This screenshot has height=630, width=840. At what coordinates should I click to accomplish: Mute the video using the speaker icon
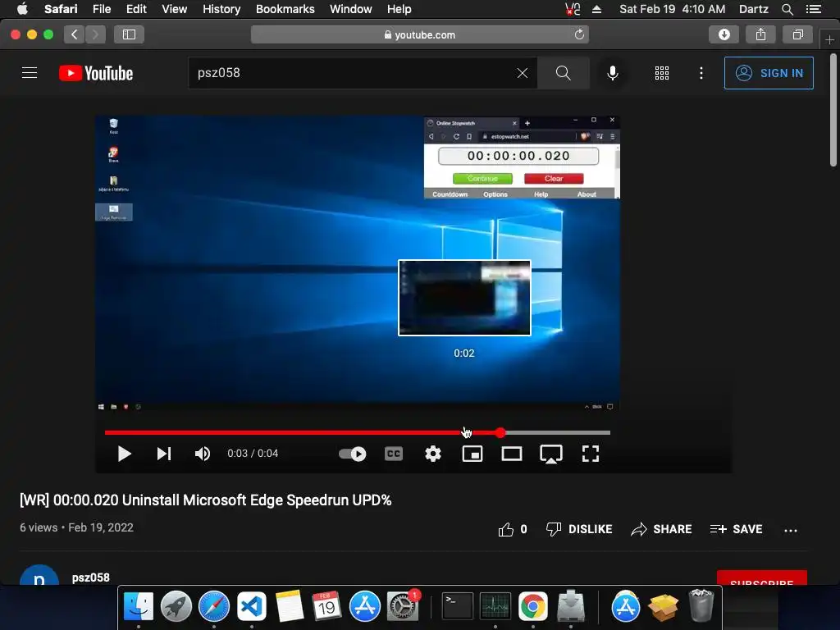tap(202, 454)
